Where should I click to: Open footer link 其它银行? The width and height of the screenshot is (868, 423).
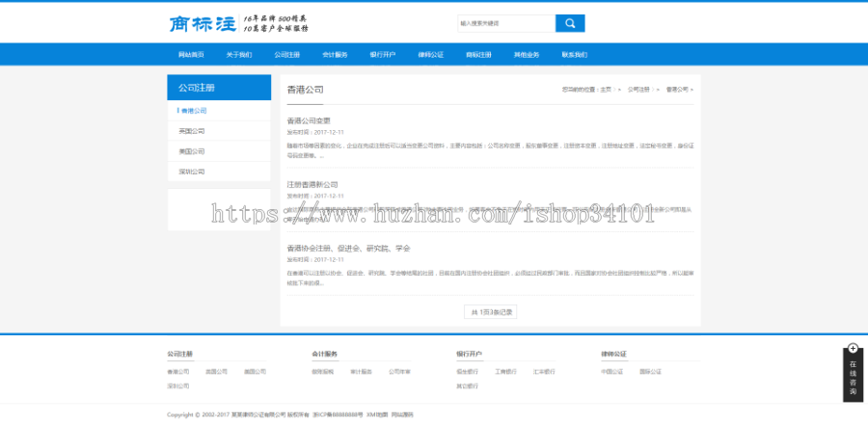point(468,386)
